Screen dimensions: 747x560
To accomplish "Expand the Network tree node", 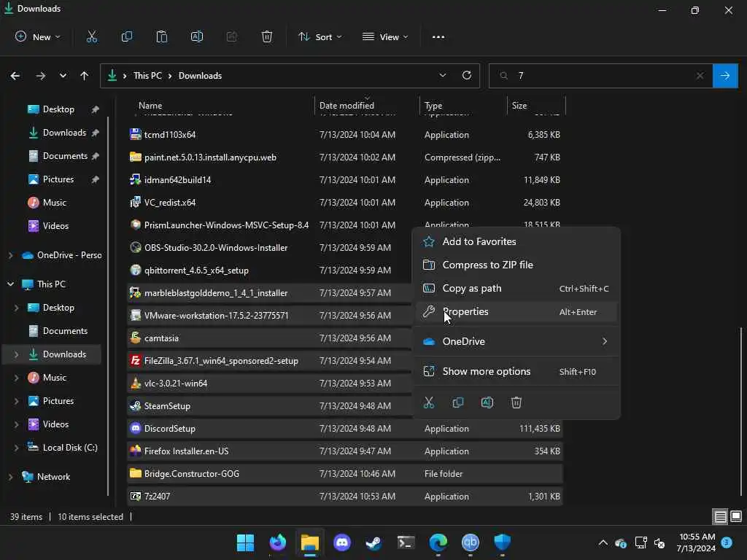I will point(10,477).
